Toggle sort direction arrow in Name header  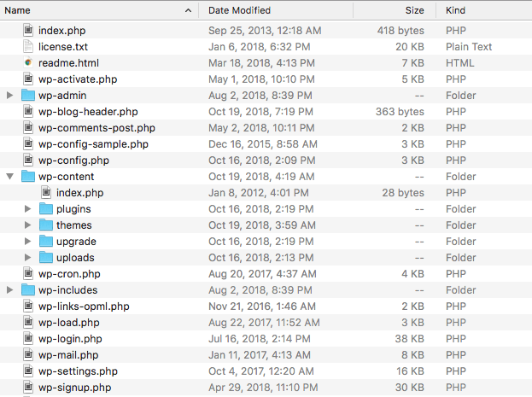pyautogui.click(x=189, y=11)
